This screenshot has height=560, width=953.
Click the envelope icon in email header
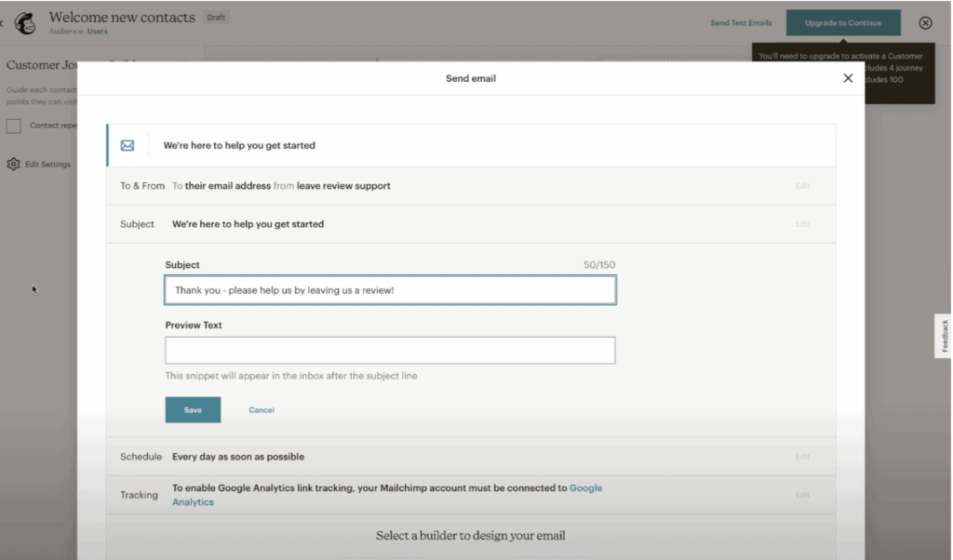[128, 146]
